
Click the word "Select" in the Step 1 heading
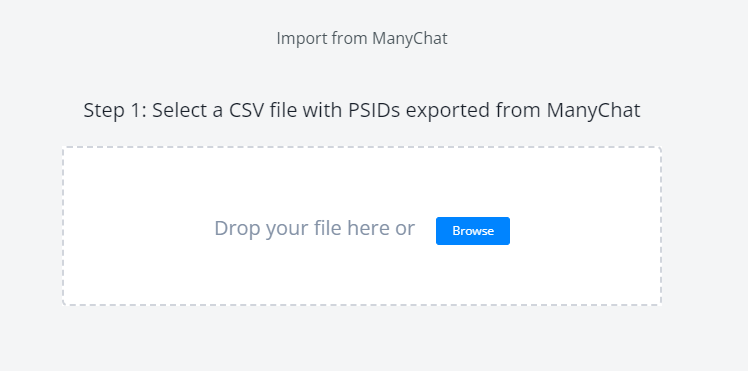pyautogui.click(x=180, y=110)
